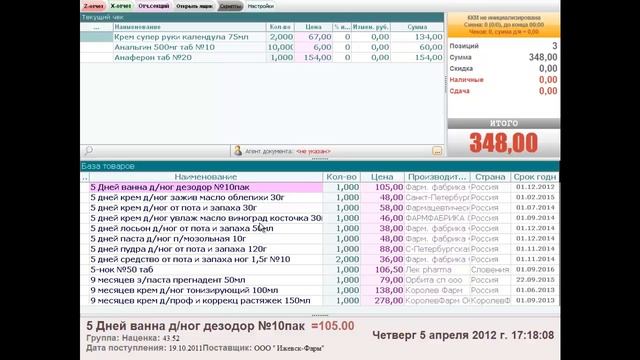
Task: Select '5 дней паста д/ног п/мозольная 10г'
Action: pyautogui.click(x=320, y=238)
